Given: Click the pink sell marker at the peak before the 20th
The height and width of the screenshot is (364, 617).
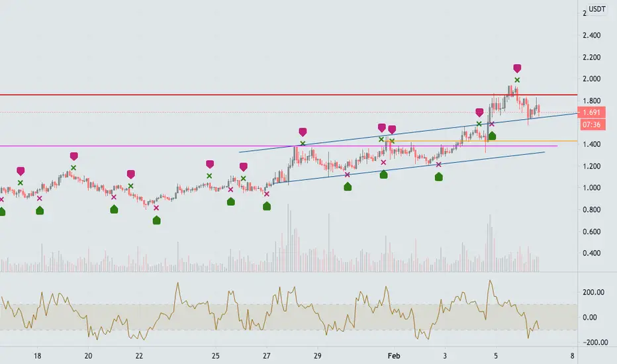Looking at the screenshot, I should [73, 156].
